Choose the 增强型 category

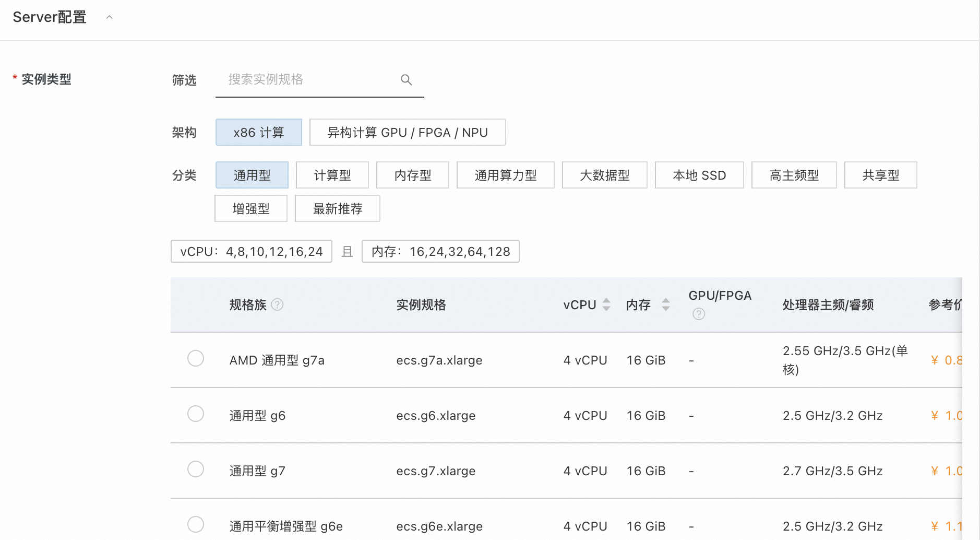point(251,208)
